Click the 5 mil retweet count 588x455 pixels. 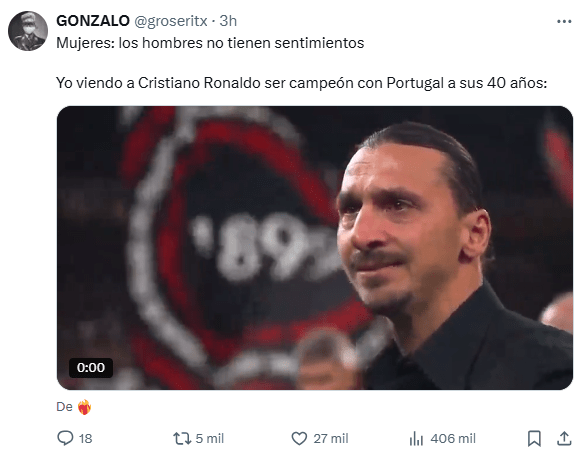coord(210,438)
